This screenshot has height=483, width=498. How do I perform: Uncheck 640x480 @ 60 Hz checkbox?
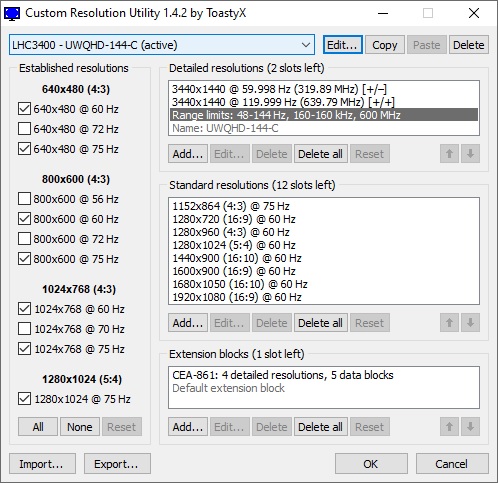coord(24,109)
